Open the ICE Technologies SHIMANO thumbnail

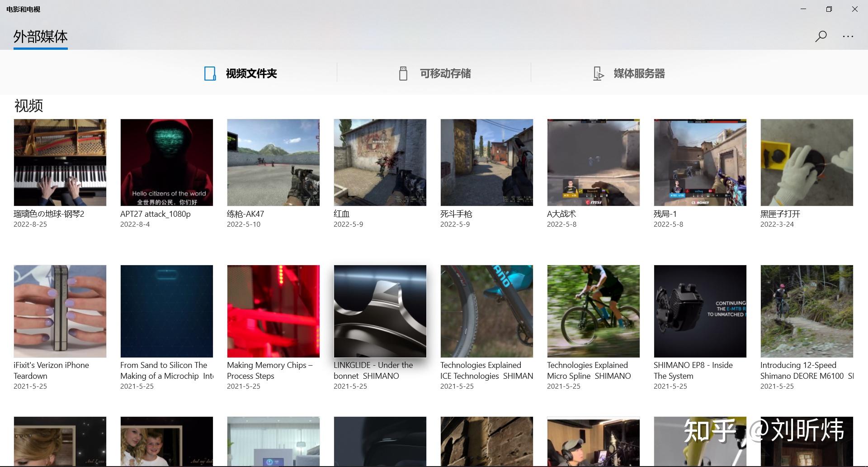pos(487,311)
